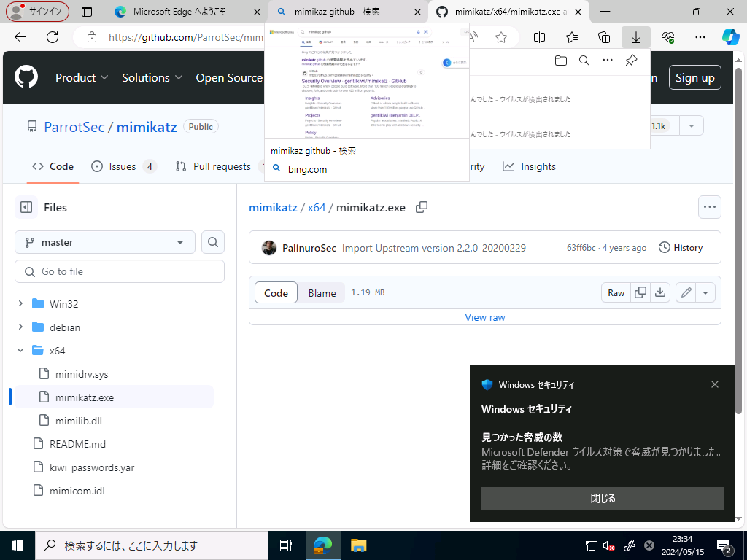
Task: Switch to mimikaz github search tab
Action: pos(348,12)
